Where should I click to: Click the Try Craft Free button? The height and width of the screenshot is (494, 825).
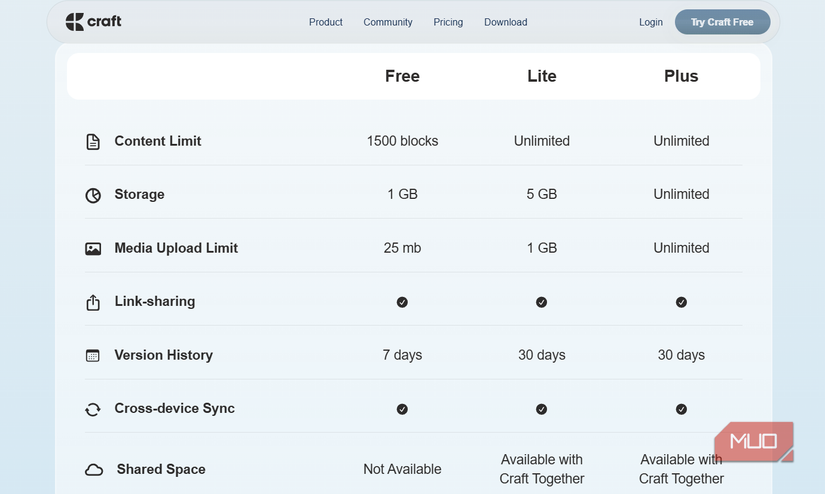pos(722,22)
